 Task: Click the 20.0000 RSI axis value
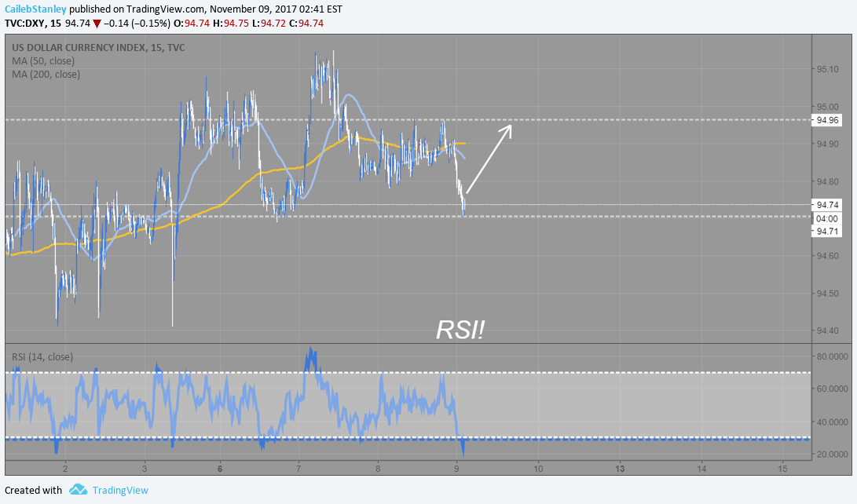coord(833,455)
